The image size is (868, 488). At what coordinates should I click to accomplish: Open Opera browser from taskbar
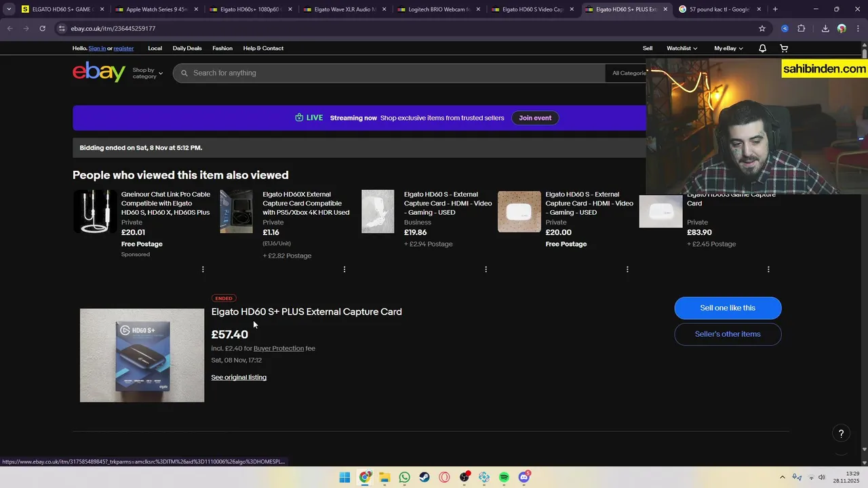pos(444,478)
